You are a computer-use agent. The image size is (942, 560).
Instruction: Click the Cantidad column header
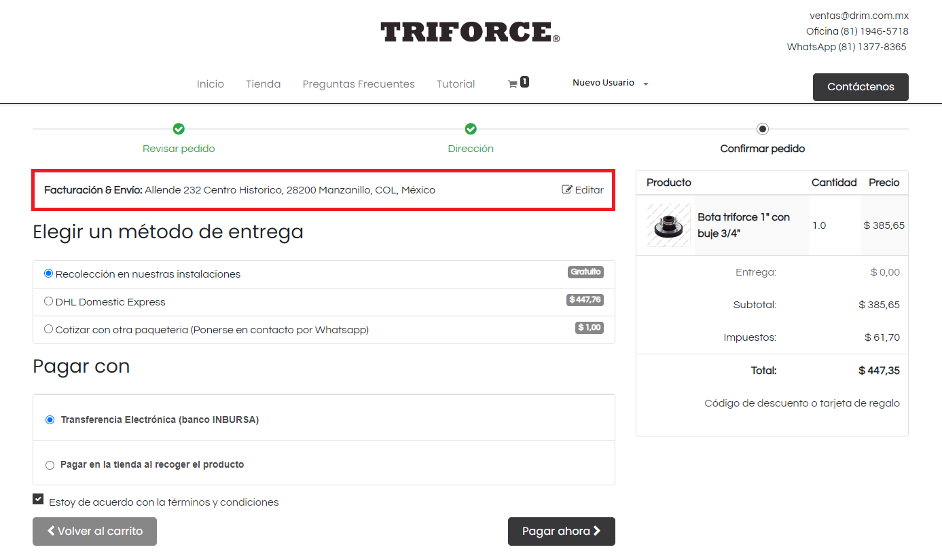point(834,183)
